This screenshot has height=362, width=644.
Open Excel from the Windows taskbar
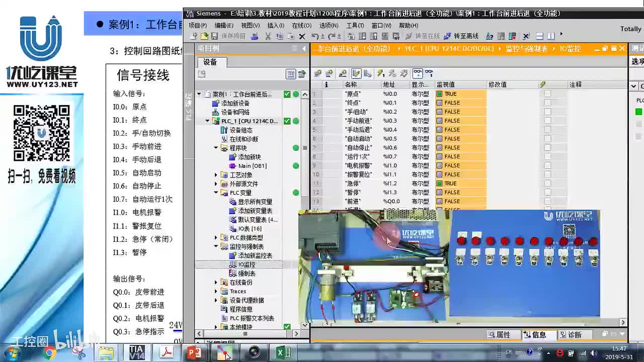click(x=283, y=353)
